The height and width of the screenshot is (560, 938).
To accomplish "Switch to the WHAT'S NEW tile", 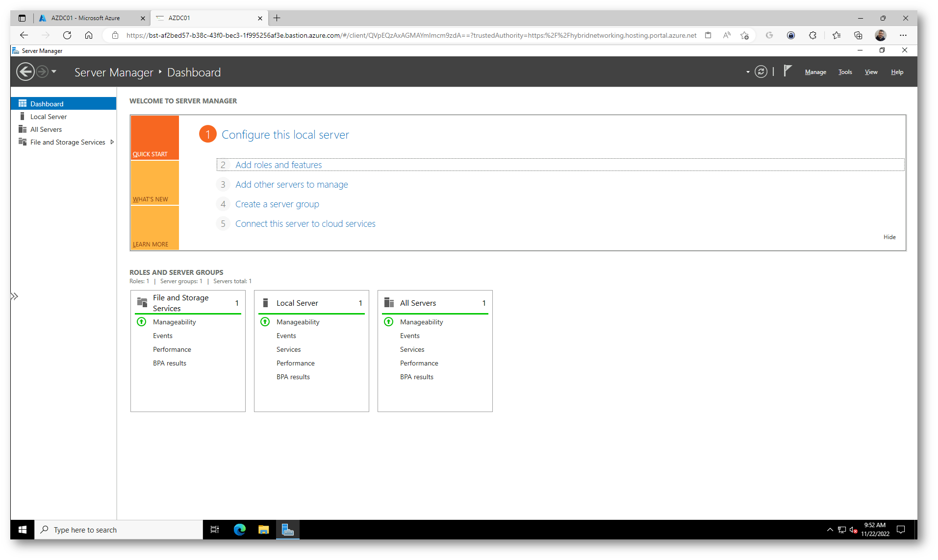I will 154,183.
